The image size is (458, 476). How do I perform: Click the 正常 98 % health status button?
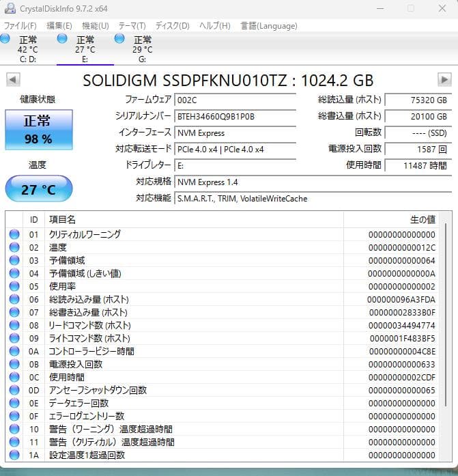coord(39,130)
